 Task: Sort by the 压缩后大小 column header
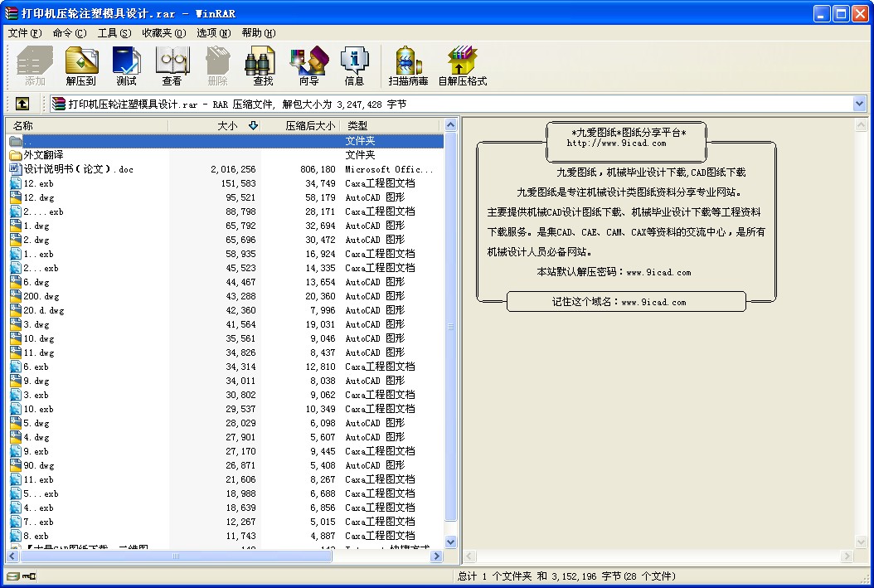300,125
